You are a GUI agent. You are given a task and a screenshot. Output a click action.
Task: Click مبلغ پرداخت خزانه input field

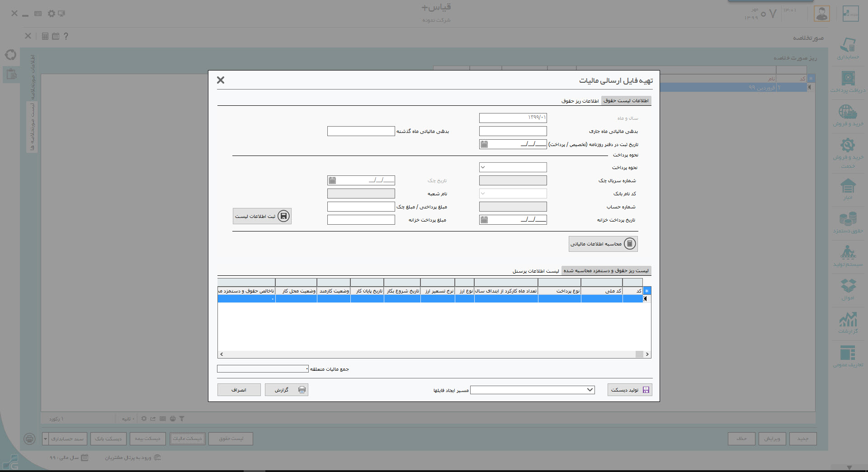tap(361, 220)
